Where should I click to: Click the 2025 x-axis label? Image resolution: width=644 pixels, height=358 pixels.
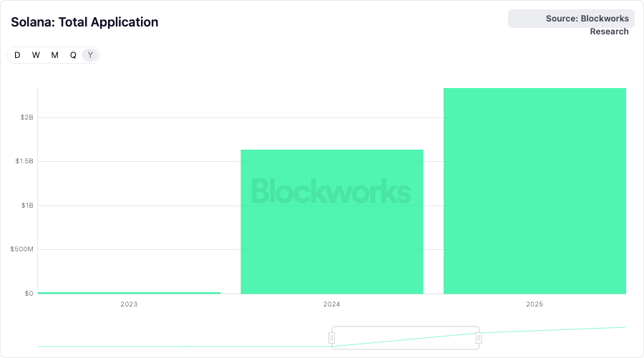pyautogui.click(x=535, y=304)
